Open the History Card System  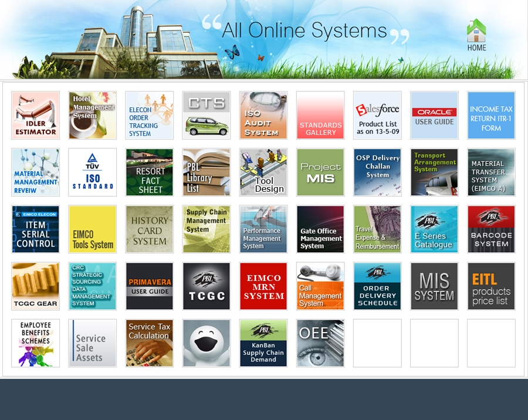tap(150, 229)
